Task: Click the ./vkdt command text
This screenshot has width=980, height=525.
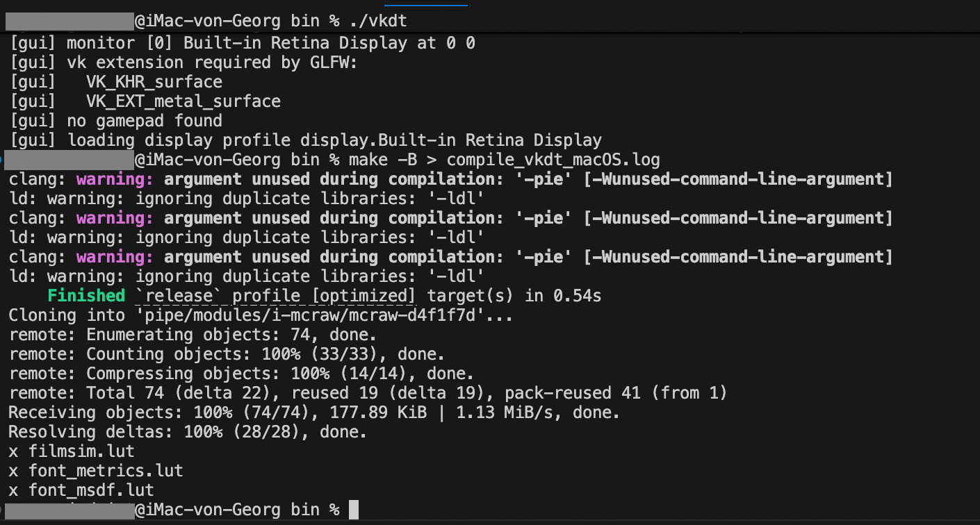Action: [x=378, y=22]
